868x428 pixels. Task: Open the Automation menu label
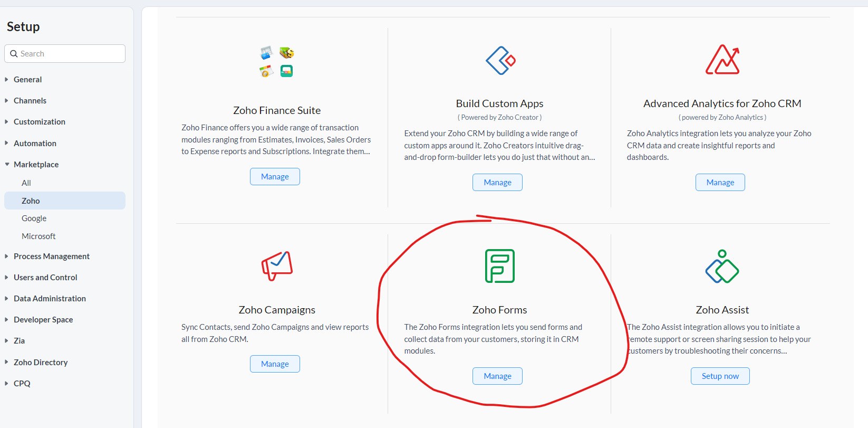tap(35, 144)
